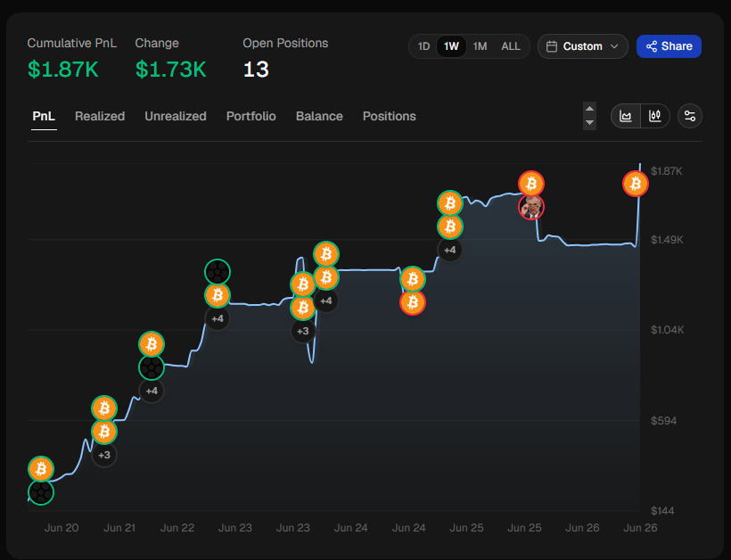Screen dimensions: 731x560
Task: Switch to area chart view
Action: [626, 116]
